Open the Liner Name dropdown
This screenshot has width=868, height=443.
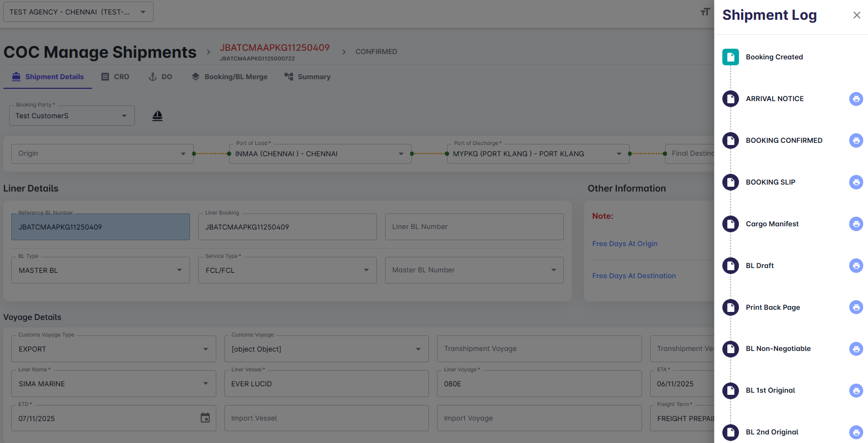click(206, 384)
